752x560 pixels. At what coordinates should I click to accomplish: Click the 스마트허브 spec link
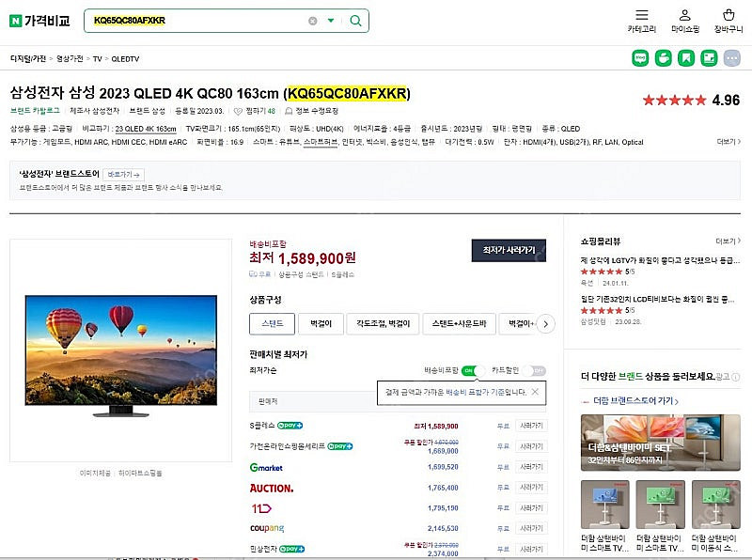(321, 142)
